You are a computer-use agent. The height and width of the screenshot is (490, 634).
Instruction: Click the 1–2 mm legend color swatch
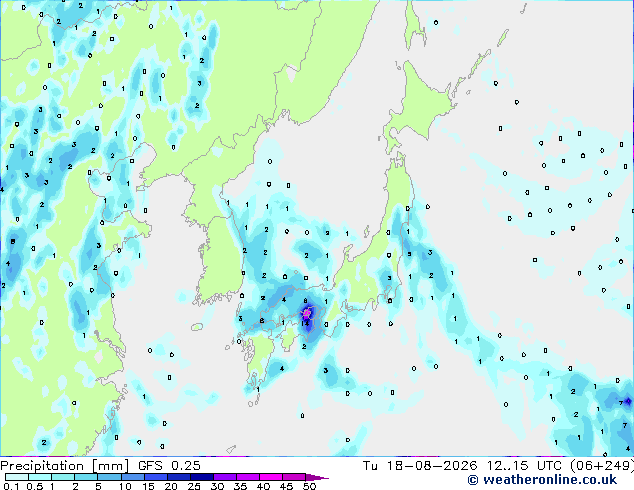tap(63, 477)
